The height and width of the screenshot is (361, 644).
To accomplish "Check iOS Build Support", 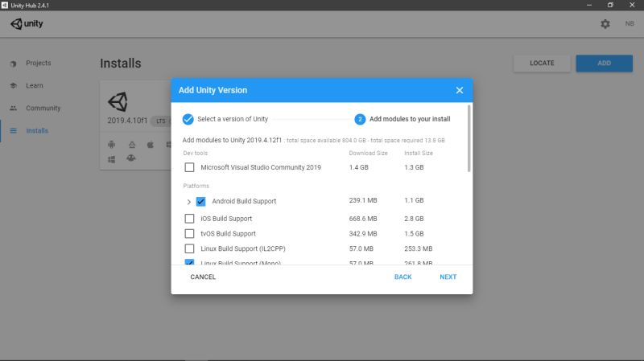I will tap(189, 219).
